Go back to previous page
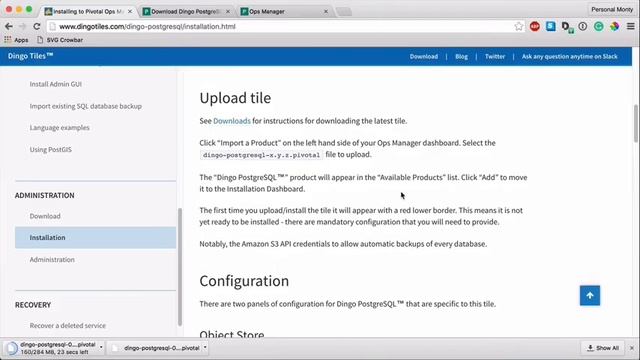Viewport: 640px width, 360px height. [x=9, y=27]
